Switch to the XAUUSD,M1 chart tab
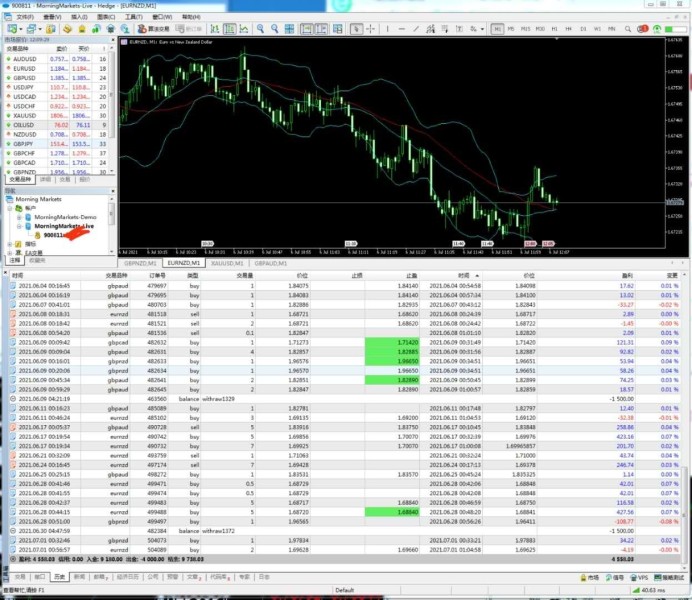Screen dimensions: 692x600 pos(227,263)
